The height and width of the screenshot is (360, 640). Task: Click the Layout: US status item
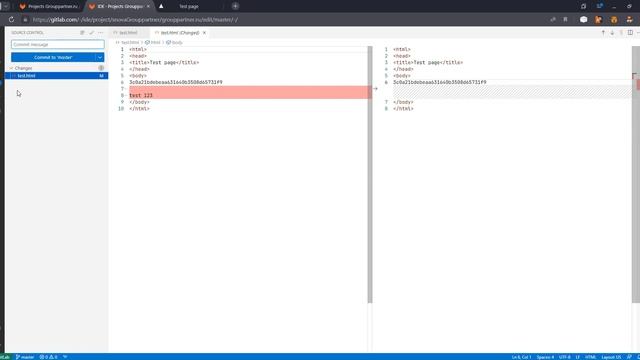tap(611, 357)
